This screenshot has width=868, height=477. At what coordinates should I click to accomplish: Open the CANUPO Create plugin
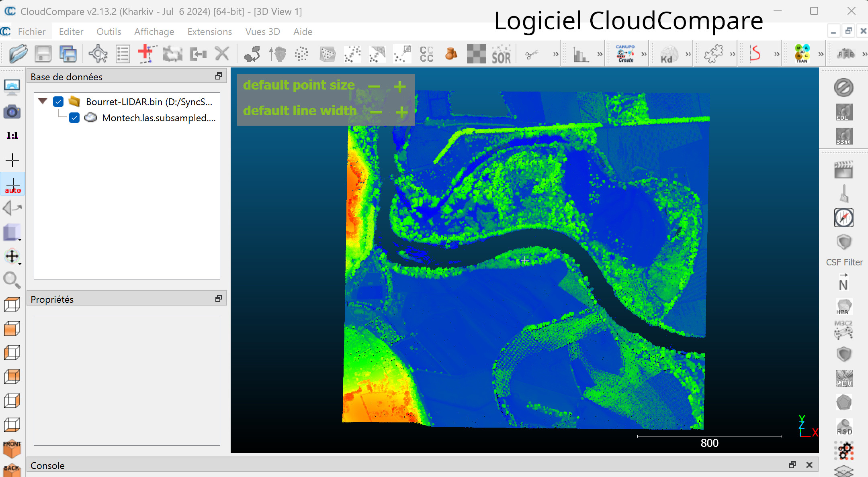(x=625, y=53)
